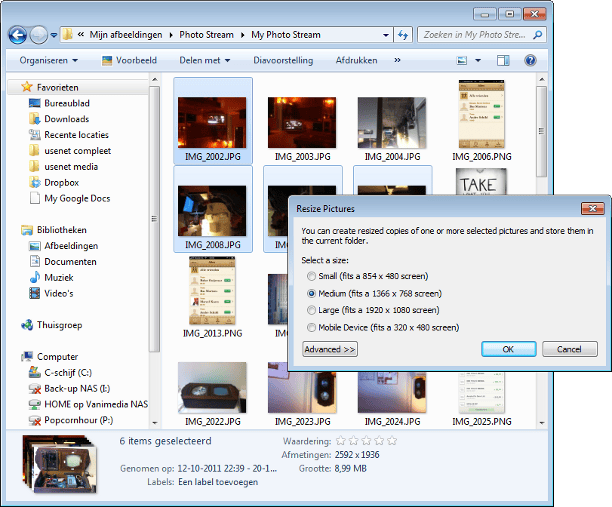Set a three-star Waardering
The width and height of the screenshot is (612, 507).
(x=366, y=441)
